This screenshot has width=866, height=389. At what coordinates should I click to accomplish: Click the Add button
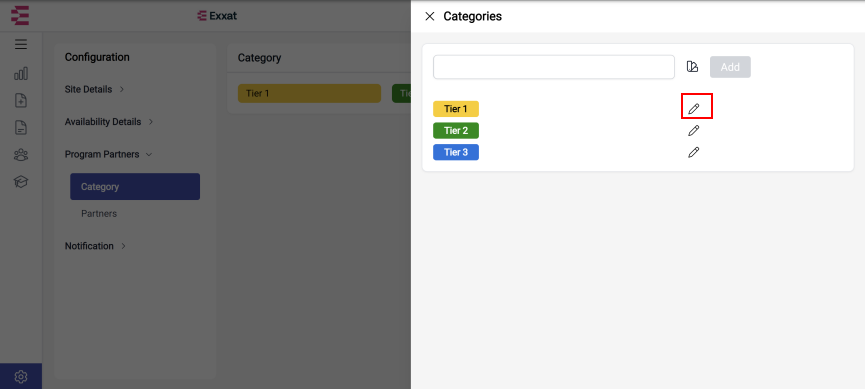tap(730, 67)
